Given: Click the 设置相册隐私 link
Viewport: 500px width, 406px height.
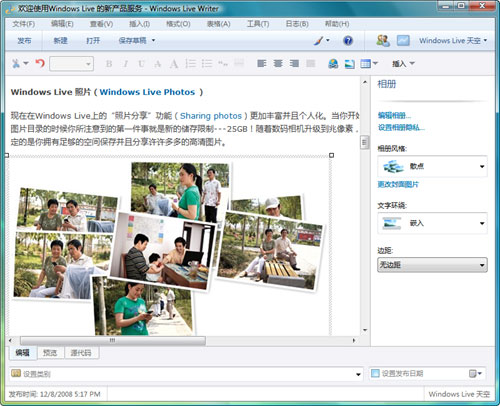Looking at the screenshot, I should [401, 127].
